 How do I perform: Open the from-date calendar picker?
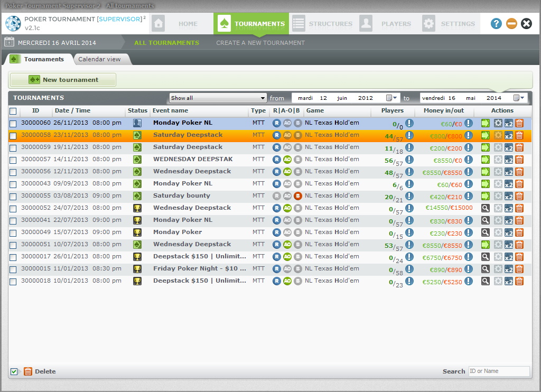pyautogui.click(x=391, y=98)
